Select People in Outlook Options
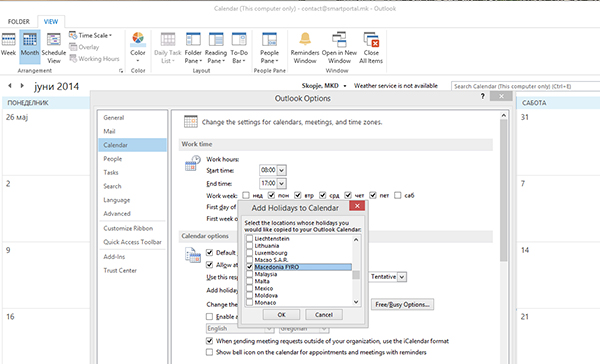The image size is (600, 364). (x=132, y=159)
